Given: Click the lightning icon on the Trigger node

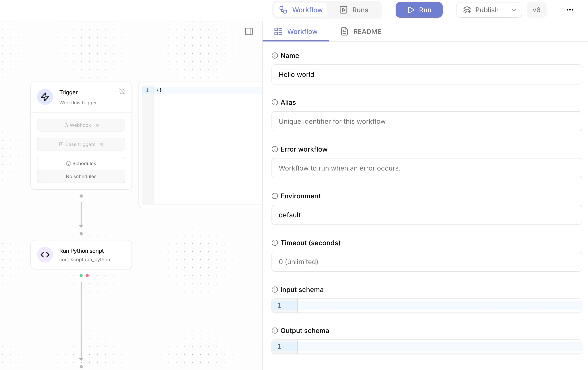Looking at the screenshot, I should (x=45, y=97).
